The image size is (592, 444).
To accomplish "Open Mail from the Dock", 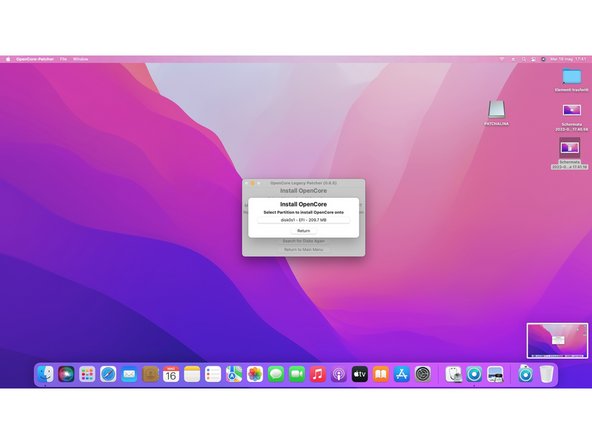I will pyautogui.click(x=129, y=375).
